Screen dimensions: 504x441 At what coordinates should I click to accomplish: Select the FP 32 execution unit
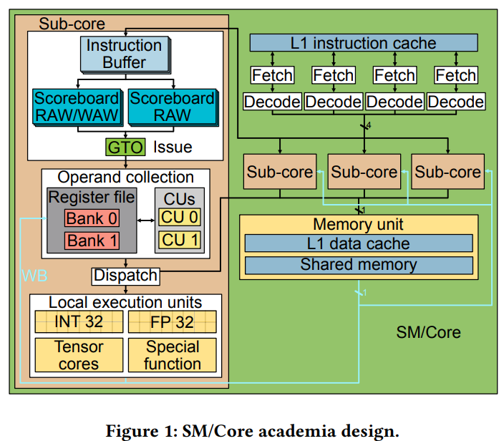click(x=173, y=321)
